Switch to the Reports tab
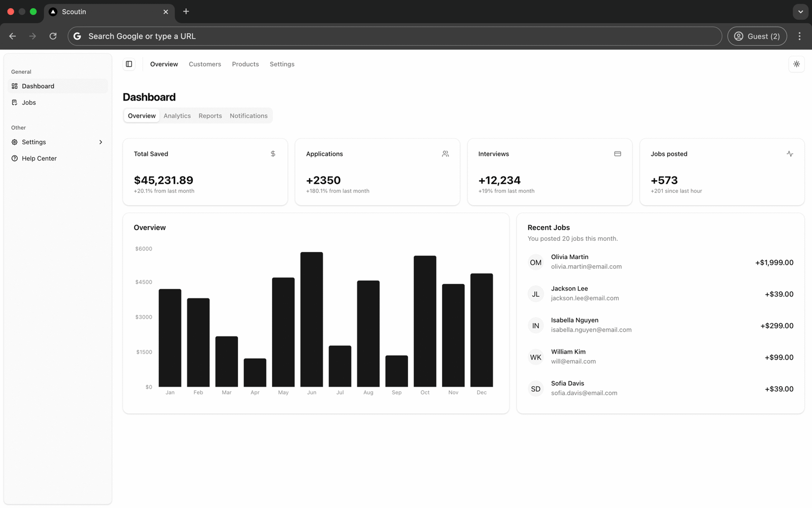812x508 pixels. pyautogui.click(x=210, y=116)
